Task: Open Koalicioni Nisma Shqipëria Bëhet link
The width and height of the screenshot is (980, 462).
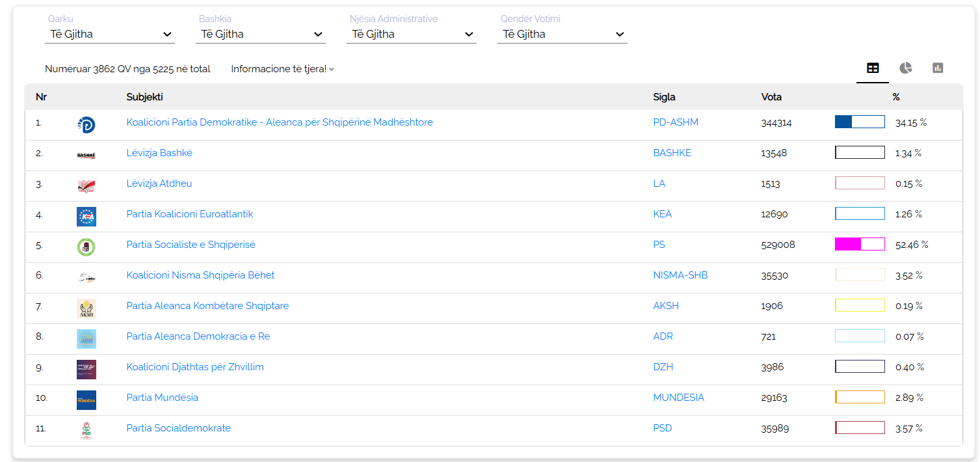Action: (200, 275)
